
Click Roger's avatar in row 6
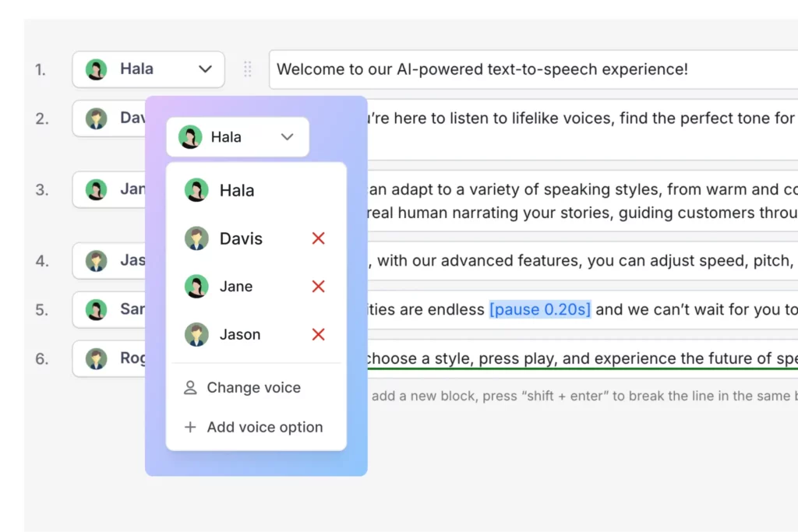point(96,358)
